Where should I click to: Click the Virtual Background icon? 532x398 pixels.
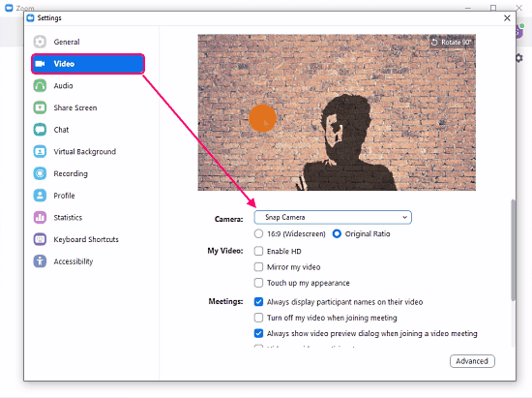(40, 151)
